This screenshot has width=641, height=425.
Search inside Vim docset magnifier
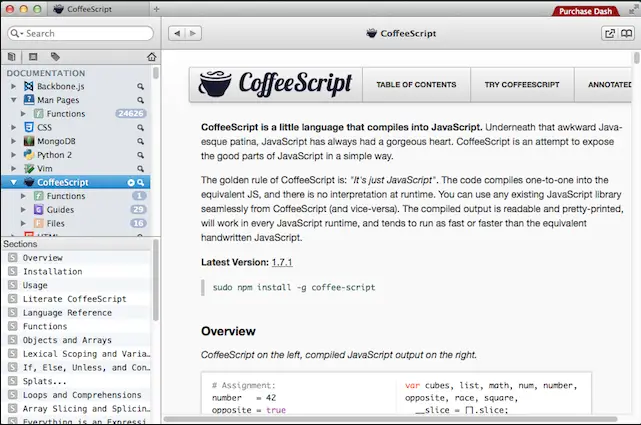pyautogui.click(x=140, y=169)
